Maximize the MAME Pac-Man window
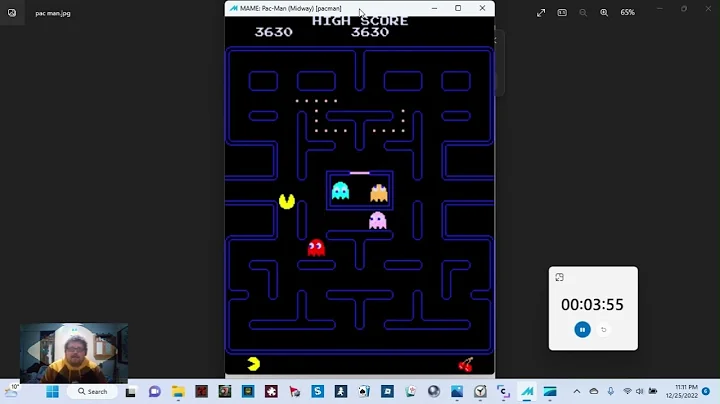 [x=458, y=8]
